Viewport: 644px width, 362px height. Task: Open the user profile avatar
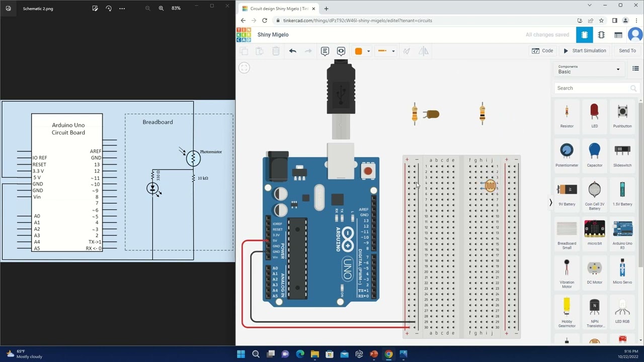[636, 35]
